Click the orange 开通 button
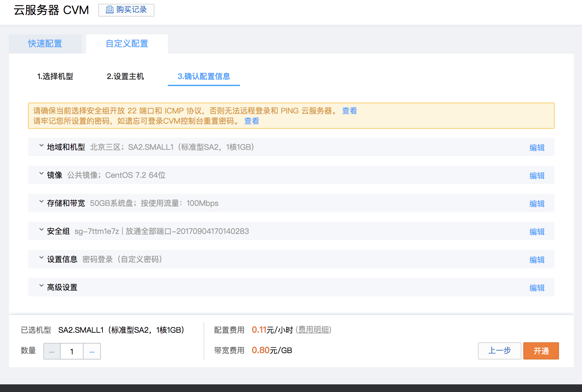This screenshot has height=392, width=582. 541,351
